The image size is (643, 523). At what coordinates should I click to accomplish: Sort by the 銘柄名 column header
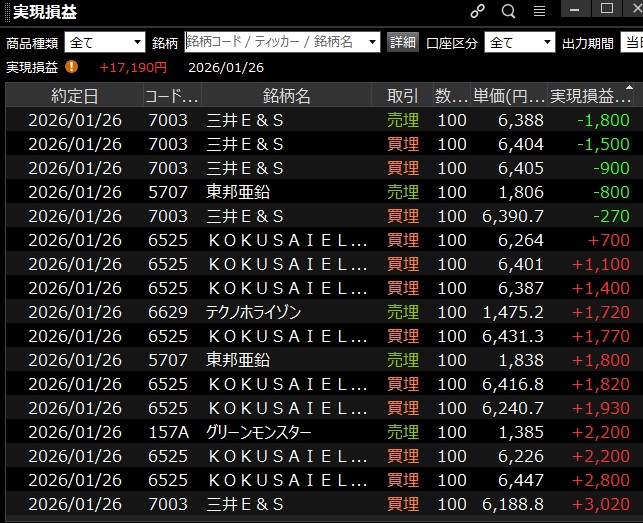coord(287,96)
